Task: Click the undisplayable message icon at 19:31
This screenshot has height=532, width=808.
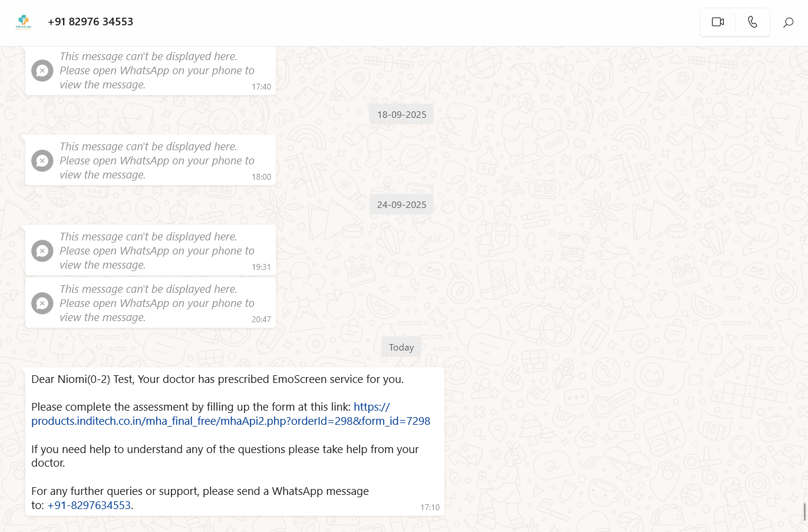Action: click(x=42, y=251)
